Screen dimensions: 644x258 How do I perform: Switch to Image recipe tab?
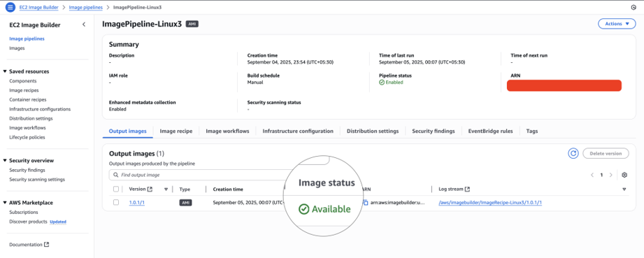coord(176,131)
